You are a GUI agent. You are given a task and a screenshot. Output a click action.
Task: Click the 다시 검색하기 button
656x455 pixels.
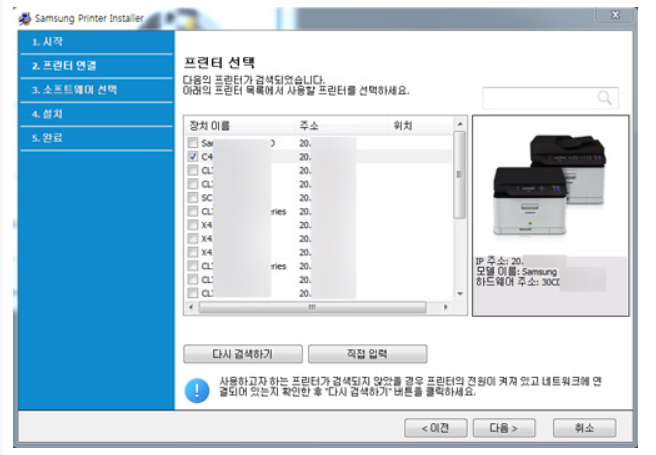[243, 354]
